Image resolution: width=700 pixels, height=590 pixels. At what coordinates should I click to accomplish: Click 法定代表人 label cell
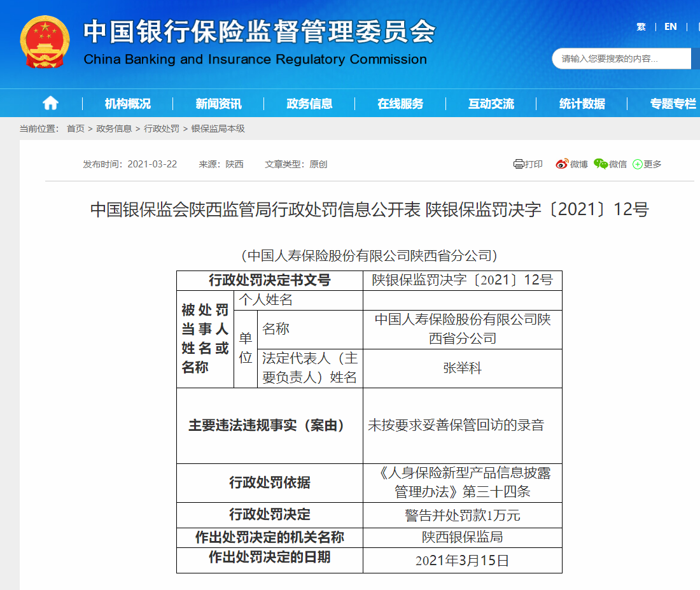pos(310,368)
